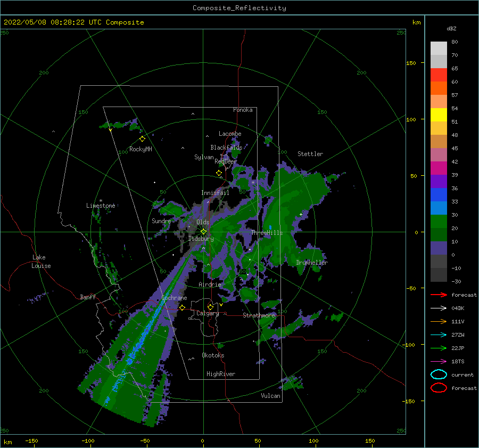Select the Innisfail label
Image resolution: width=479 pixels, height=448 pixels.
pyautogui.click(x=215, y=193)
